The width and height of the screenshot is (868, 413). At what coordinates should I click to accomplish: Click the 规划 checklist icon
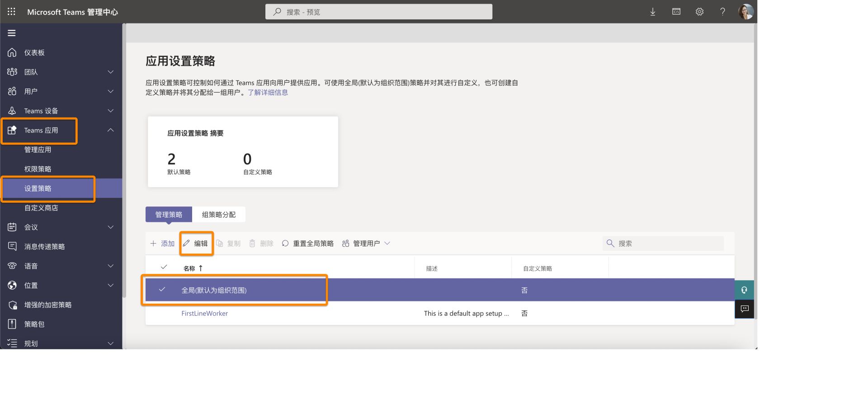12,343
